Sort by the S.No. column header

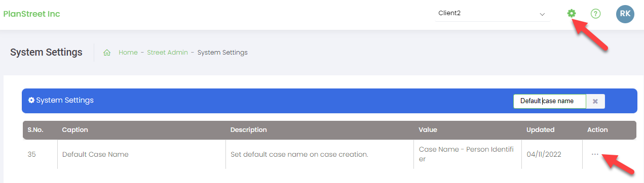click(35, 130)
